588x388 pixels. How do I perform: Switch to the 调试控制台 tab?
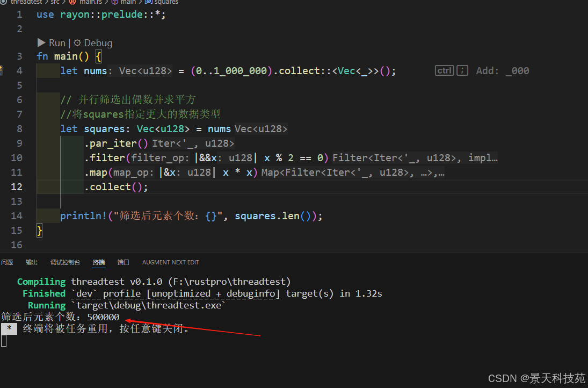tap(66, 262)
